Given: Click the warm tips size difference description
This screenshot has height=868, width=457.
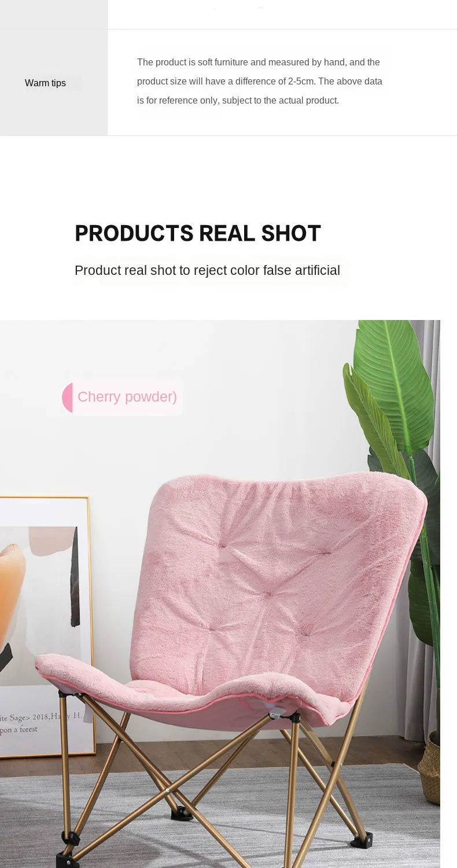Looking at the screenshot, I should coord(260,81).
